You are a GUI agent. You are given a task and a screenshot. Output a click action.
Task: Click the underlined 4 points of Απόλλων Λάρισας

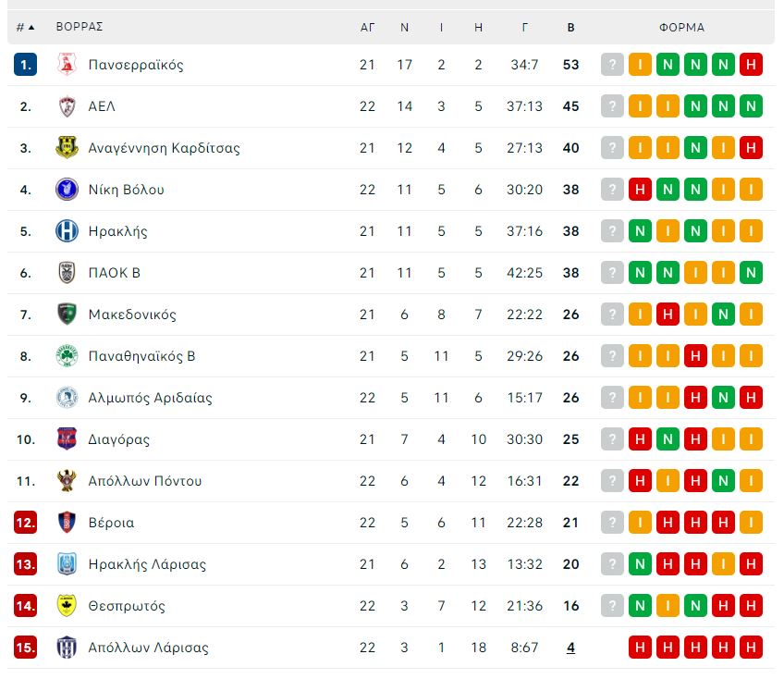570,648
